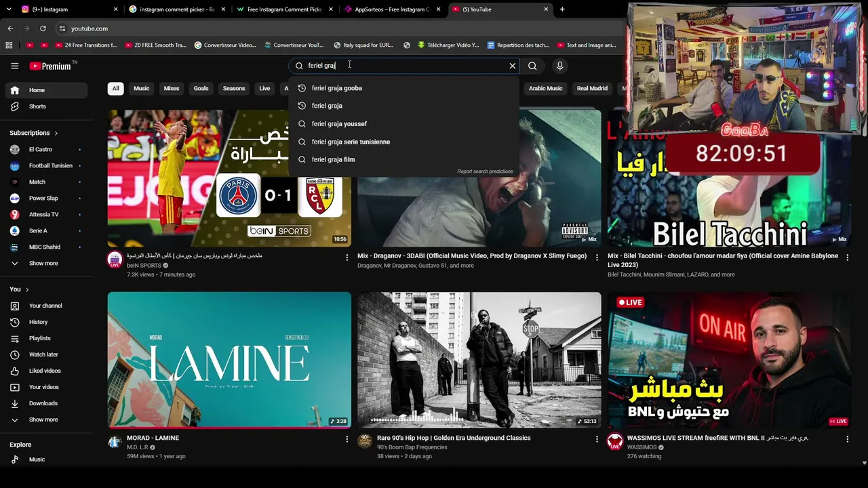The width and height of the screenshot is (868, 488).
Task: Switch to the AppSorteos browser tab
Action: click(x=392, y=9)
